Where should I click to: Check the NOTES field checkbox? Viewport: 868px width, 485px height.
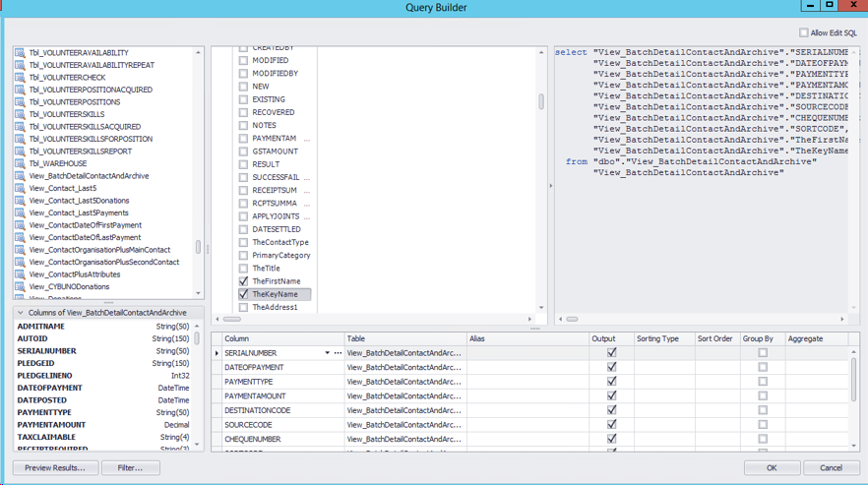click(243, 125)
